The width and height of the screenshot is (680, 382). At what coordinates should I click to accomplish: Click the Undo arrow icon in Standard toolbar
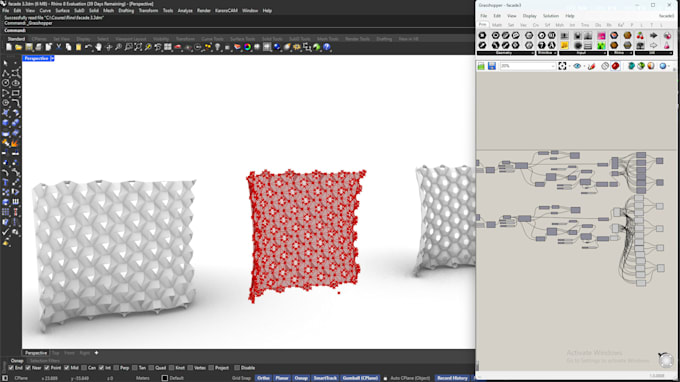(88, 47)
